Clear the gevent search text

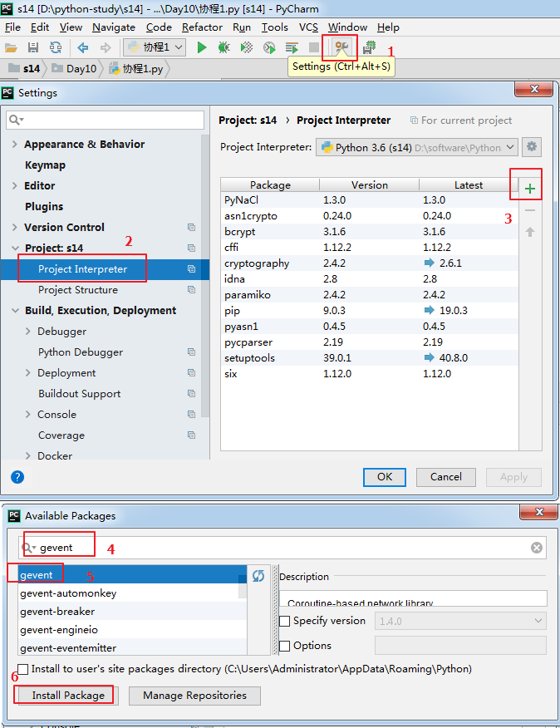coord(537,548)
